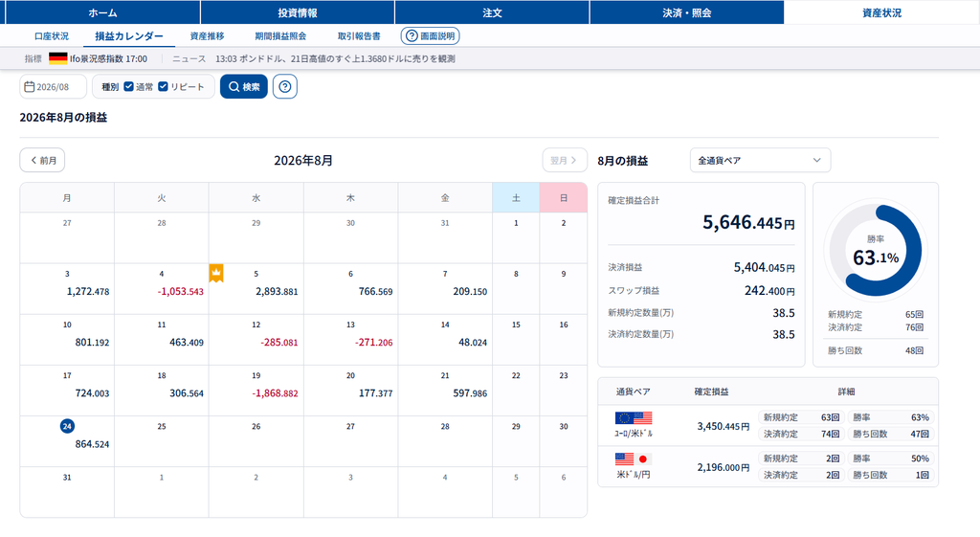Viewport: 980px width, 537px height.
Task: Open the 注文 main tab
Action: tap(492, 12)
